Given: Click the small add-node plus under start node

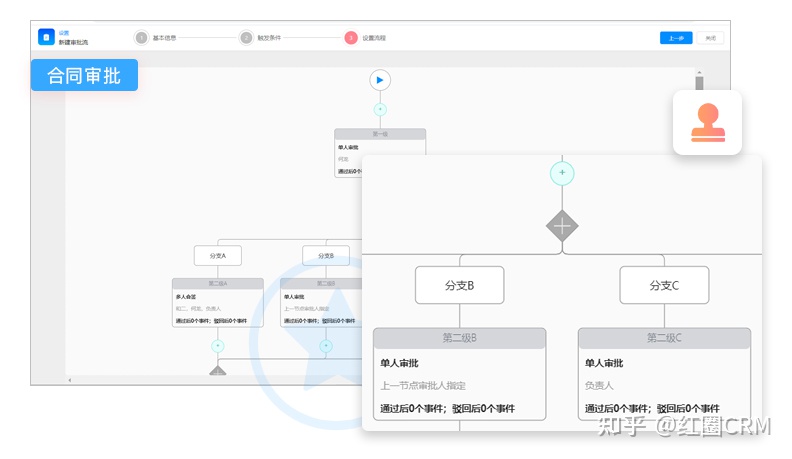Looking at the screenshot, I should click(380, 109).
